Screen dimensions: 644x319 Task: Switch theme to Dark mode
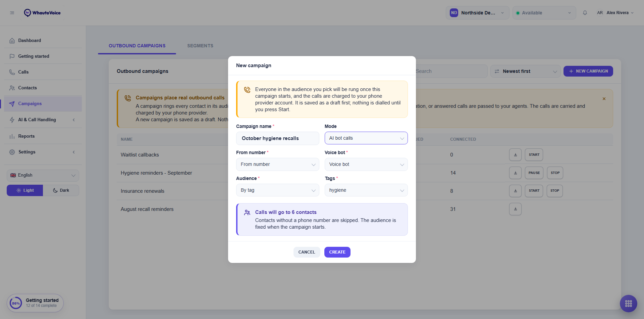point(61,190)
